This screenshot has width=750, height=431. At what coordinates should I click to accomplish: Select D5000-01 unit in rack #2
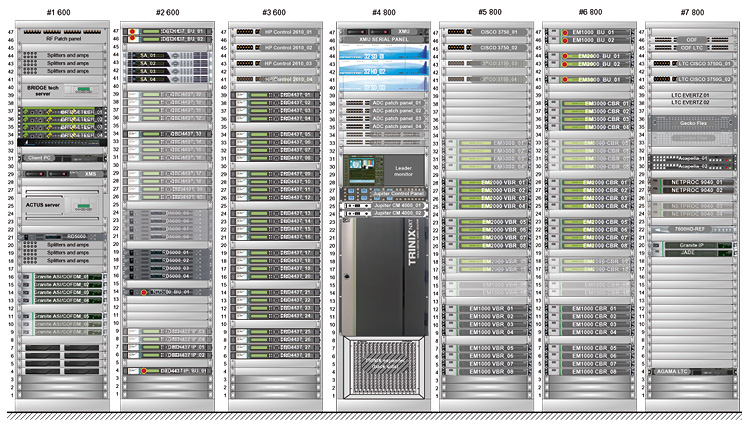pos(167,253)
